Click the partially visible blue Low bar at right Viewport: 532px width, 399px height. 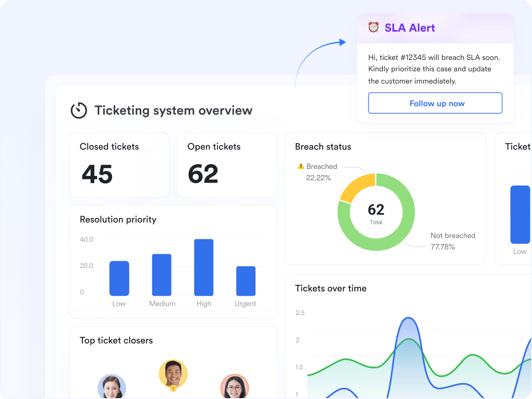[520, 214]
